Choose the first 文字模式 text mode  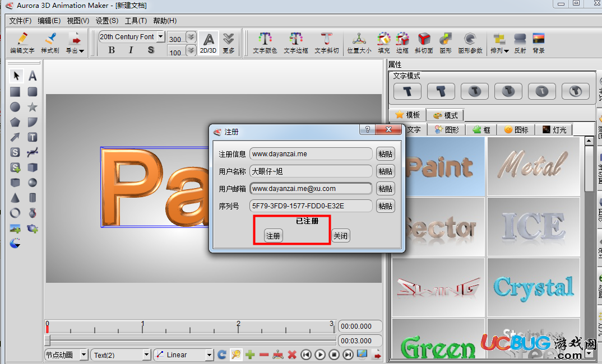point(407,91)
